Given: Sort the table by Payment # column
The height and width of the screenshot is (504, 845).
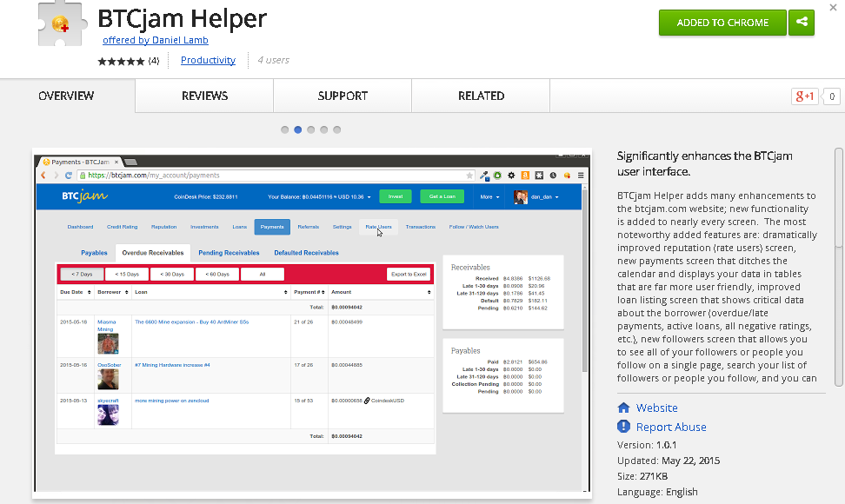Looking at the screenshot, I should 309,292.
